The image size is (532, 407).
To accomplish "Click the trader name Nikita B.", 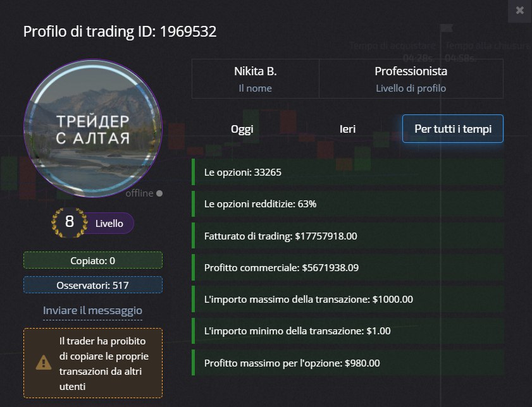I will coord(255,71).
